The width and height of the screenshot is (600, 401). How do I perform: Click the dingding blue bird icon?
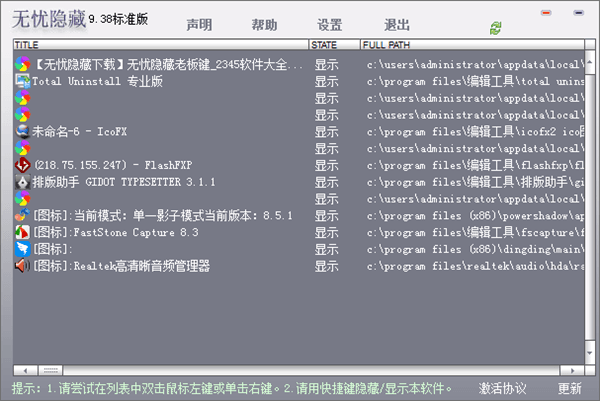(22, 249)
